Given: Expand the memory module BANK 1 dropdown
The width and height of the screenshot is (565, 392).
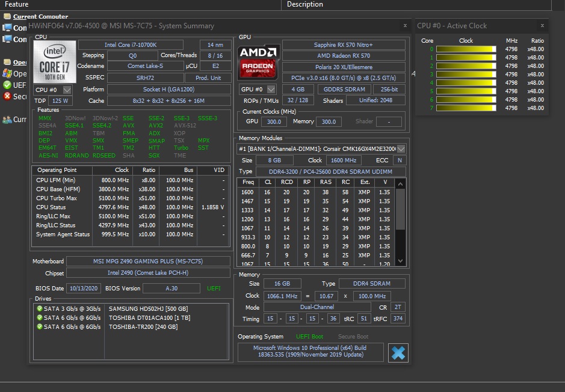Looking at the screenshot, I should point(401,149).
